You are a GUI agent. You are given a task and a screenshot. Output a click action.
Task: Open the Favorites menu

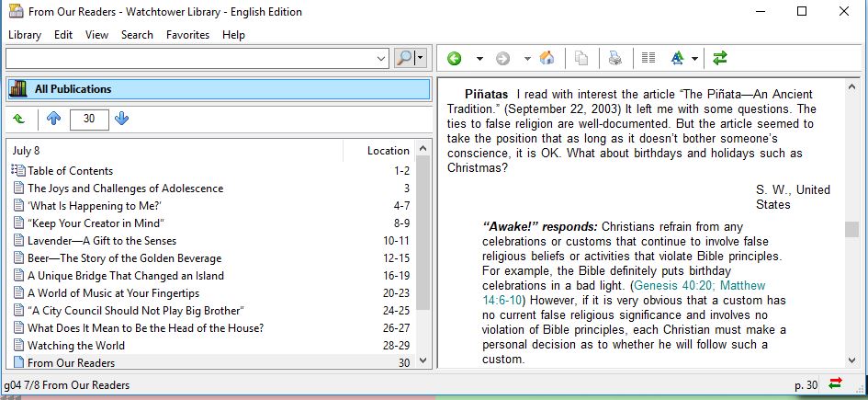point(187,35)
